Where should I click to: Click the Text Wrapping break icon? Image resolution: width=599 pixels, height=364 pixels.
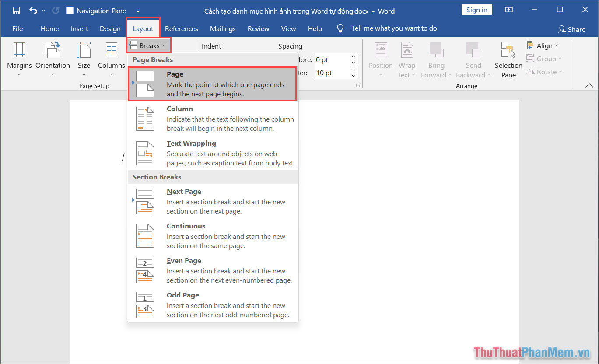pos(145,153)
